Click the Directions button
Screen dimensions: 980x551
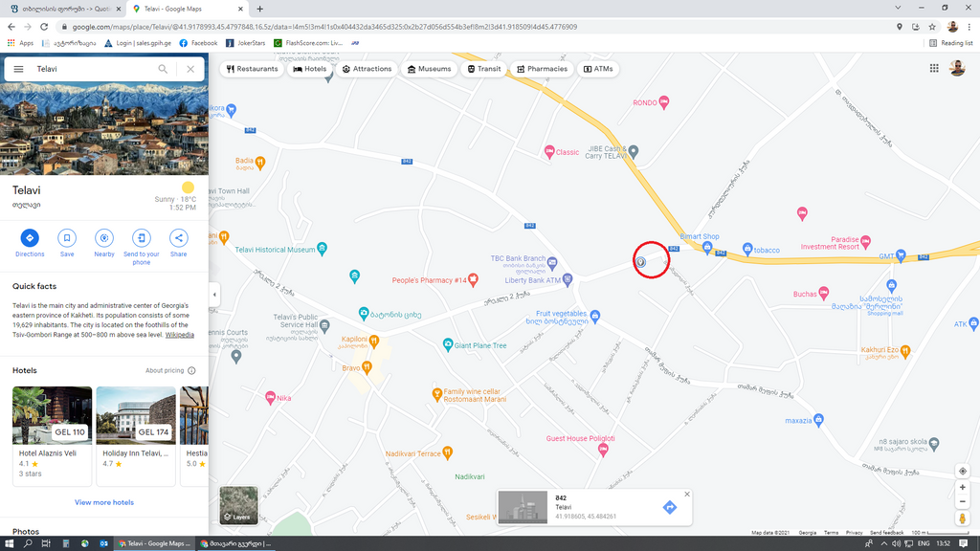coord(30,243)
